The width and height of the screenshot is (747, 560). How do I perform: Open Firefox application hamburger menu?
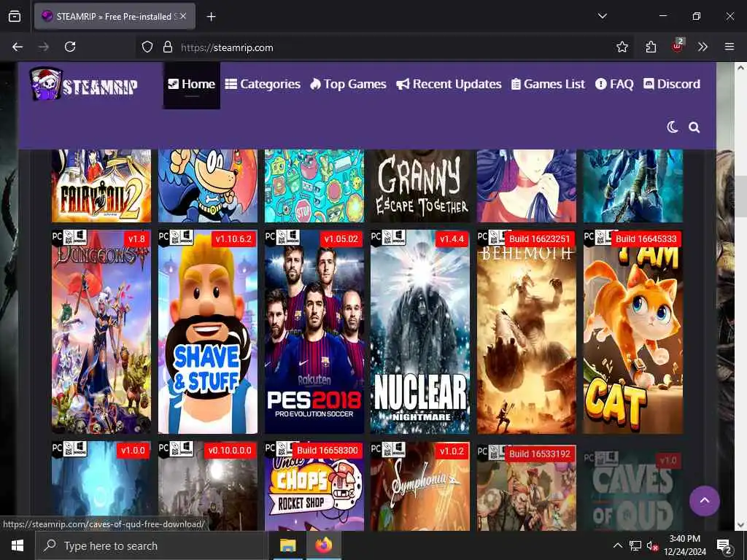point(729,47)
